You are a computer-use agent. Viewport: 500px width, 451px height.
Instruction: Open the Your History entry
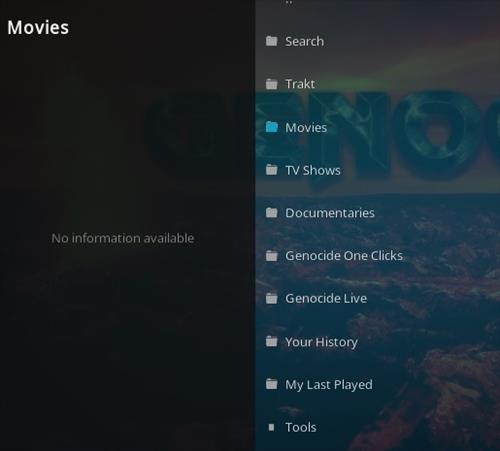pos(321,342)
